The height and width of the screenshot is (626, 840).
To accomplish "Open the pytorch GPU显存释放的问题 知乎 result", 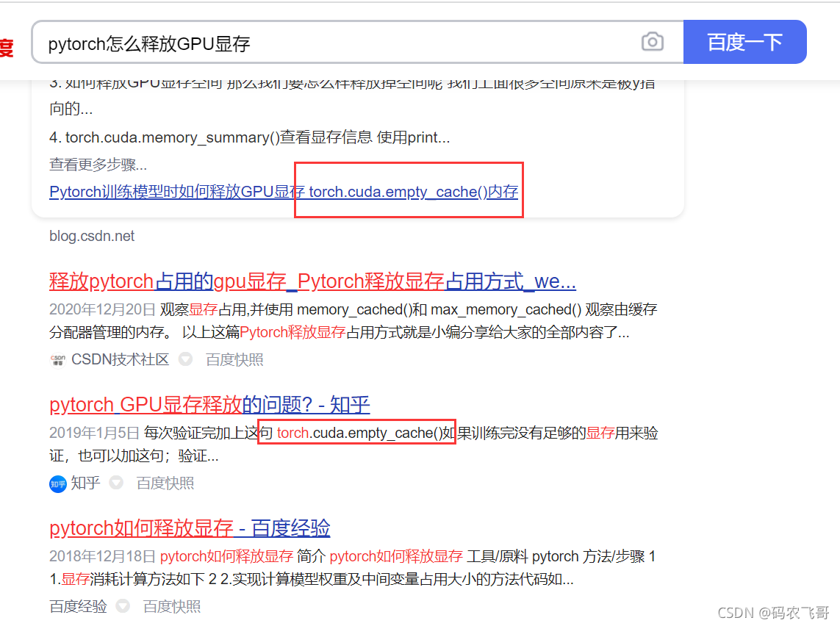I will [209, 404].
